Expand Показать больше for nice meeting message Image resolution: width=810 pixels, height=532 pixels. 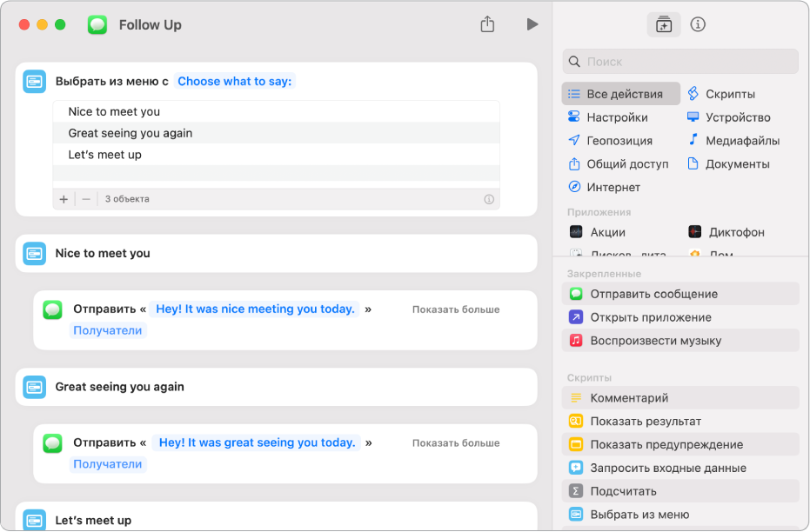click(x=456, y=309)
